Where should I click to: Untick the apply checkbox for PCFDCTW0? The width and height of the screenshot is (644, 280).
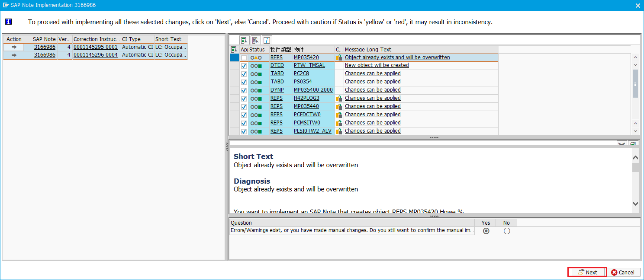[x=244, y=115]
